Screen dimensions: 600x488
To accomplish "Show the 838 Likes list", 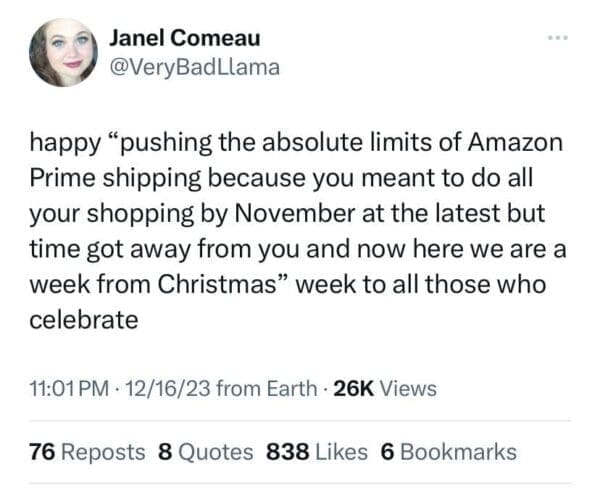I will click(318, 451).
